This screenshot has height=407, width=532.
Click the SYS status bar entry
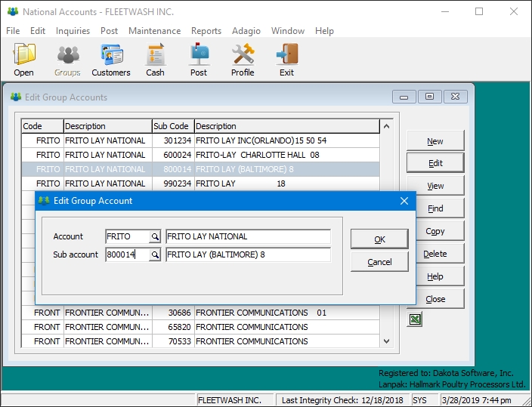pyautogui.click(x=425, y=400)
